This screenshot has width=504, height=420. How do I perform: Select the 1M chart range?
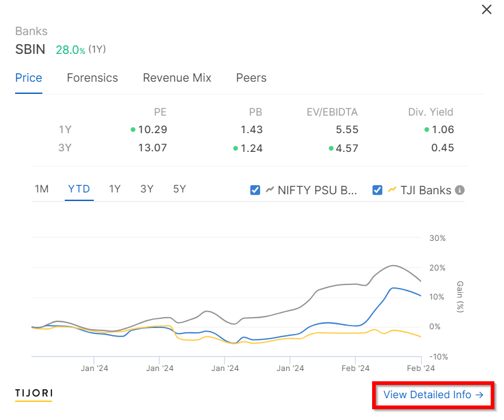(42, 189)
